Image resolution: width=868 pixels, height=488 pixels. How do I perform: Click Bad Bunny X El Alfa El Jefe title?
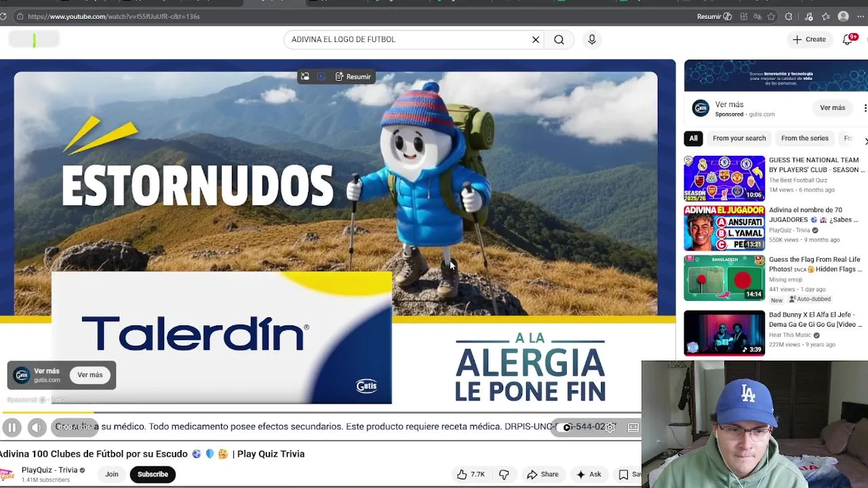pyautogui.click(x=816, y=319)
